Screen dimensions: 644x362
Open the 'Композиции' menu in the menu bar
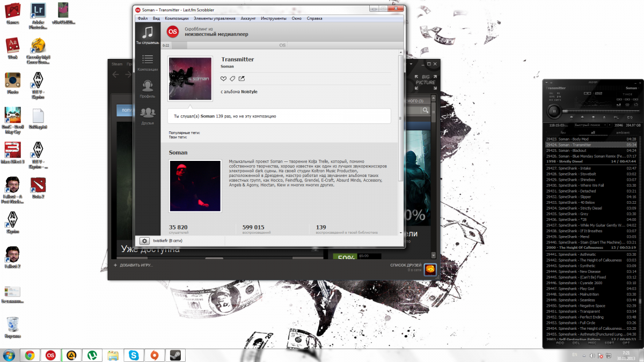click(x=177, y=18)
